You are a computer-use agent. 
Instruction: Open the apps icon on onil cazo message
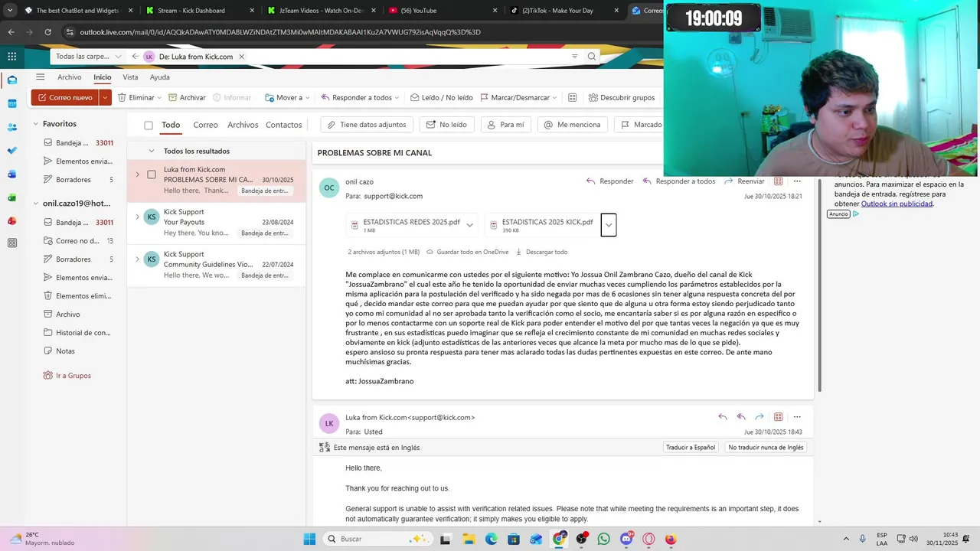pos(779,181)
